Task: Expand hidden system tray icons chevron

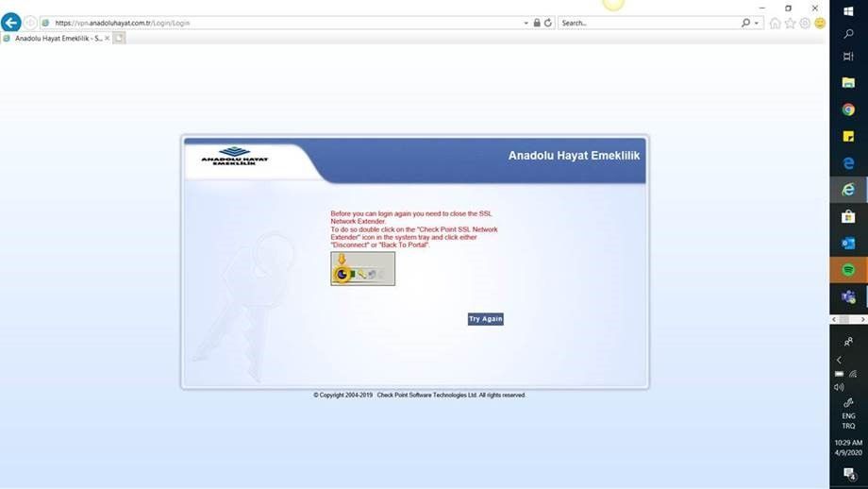Action: click(x=839, y=360)
